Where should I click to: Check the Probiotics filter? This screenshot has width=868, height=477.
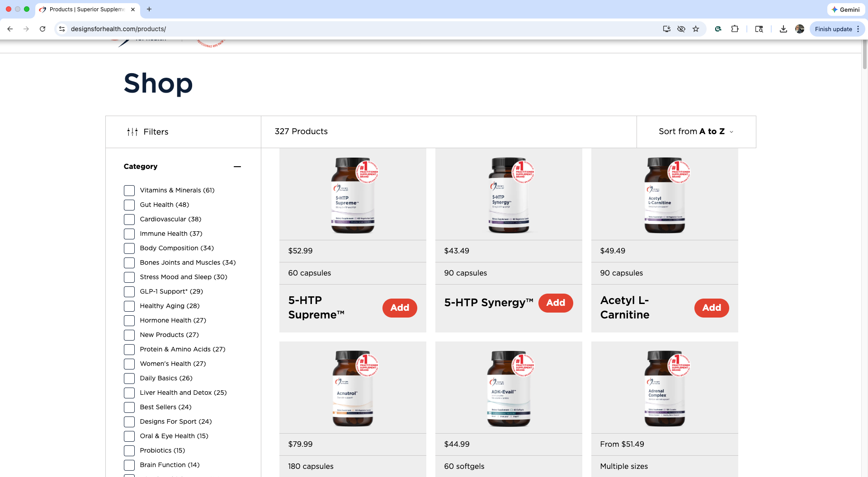(x=129, y=451)
